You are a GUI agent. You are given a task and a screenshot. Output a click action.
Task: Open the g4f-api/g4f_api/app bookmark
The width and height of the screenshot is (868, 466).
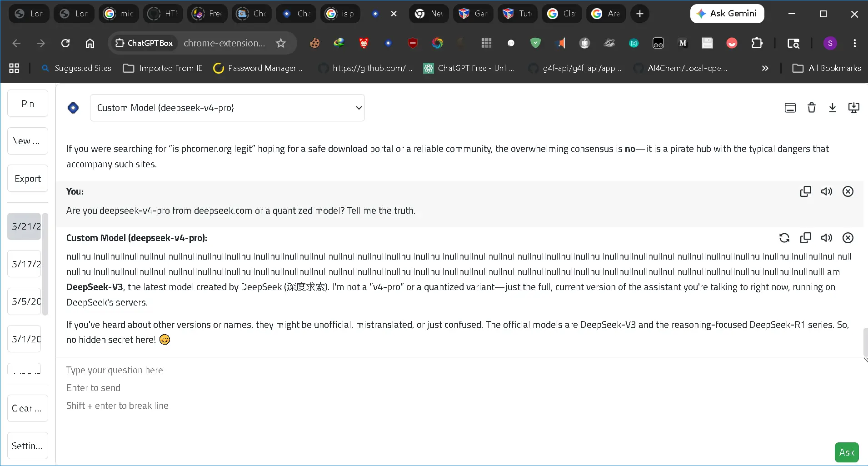[x=574, y=68]
